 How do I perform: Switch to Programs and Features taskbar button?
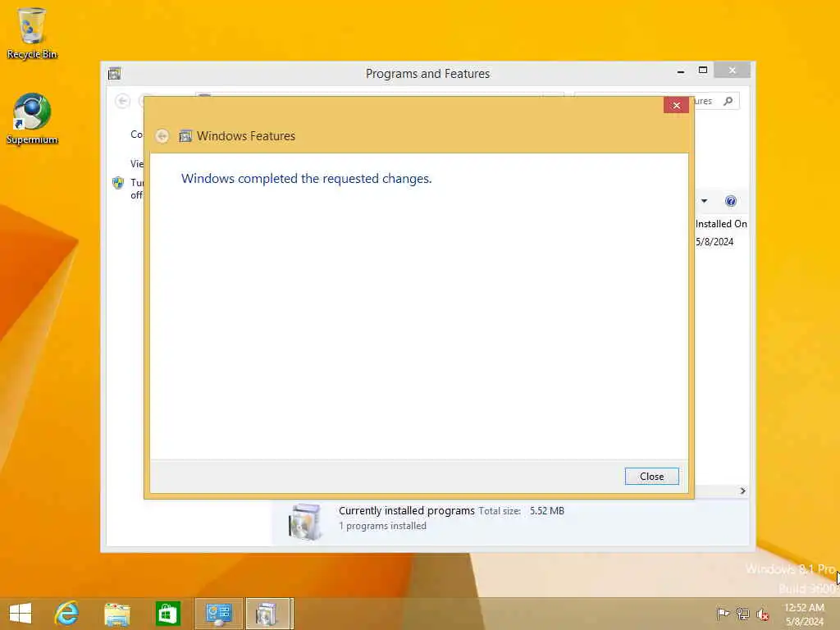tap(269, 614)
